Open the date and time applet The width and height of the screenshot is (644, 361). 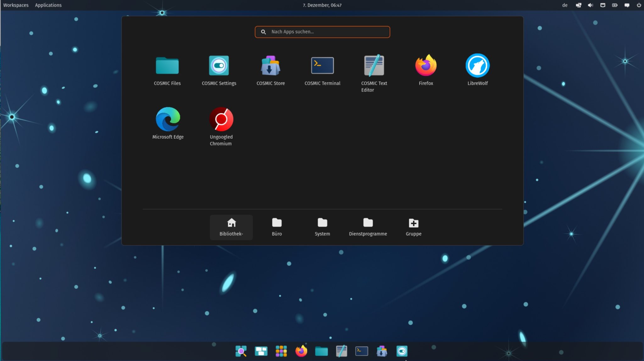(x=322, y=5)
